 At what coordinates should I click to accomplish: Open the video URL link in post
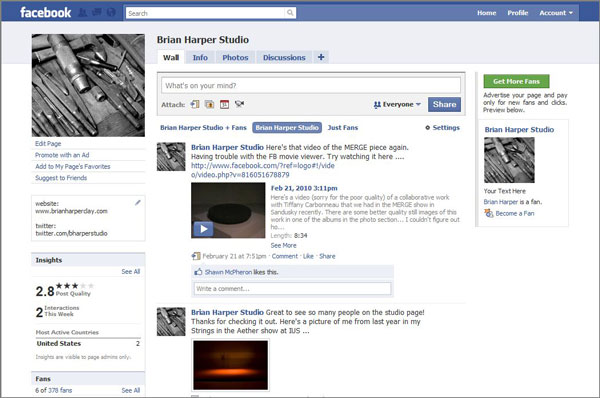click(x=263, y=170)
